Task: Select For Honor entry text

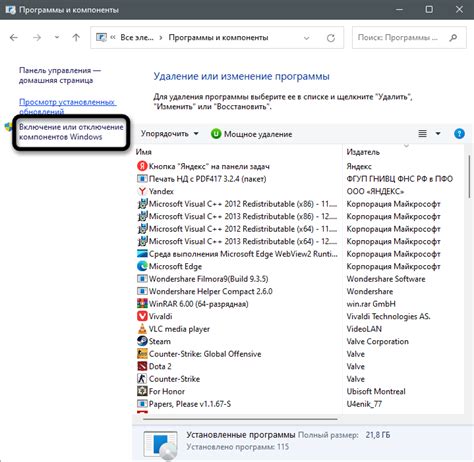Action: coord(167,391)
